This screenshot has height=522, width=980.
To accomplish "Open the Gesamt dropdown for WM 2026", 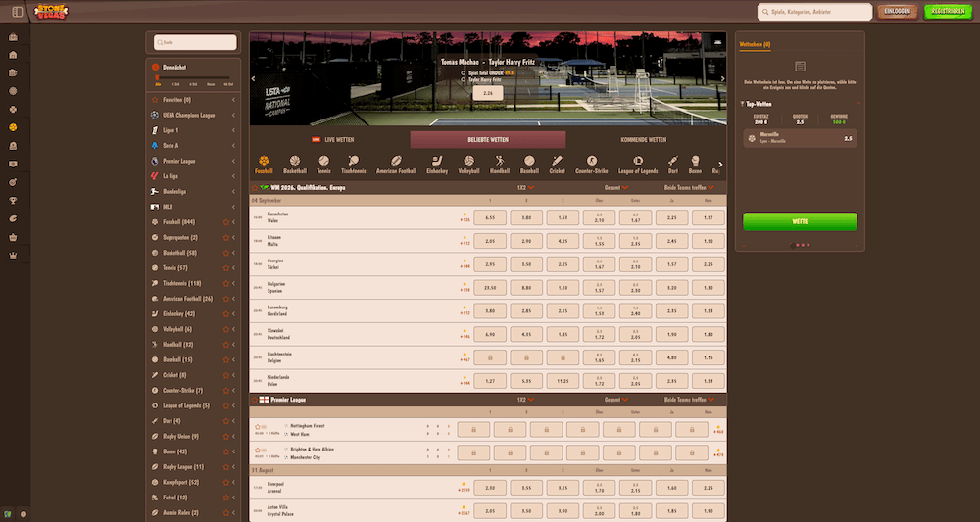I will click(x=615, y=187).
